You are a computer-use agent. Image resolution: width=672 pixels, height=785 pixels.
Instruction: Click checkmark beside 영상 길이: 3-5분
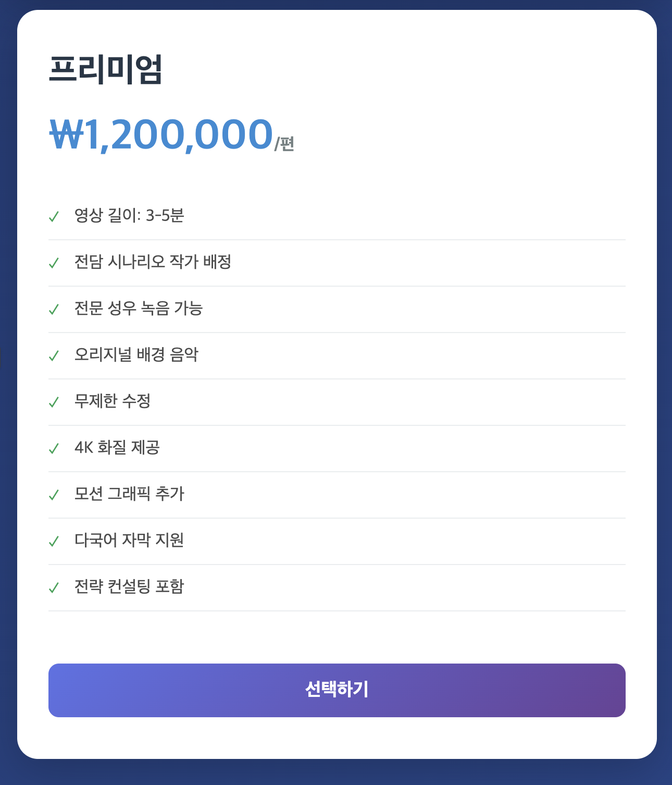(54, 216)
